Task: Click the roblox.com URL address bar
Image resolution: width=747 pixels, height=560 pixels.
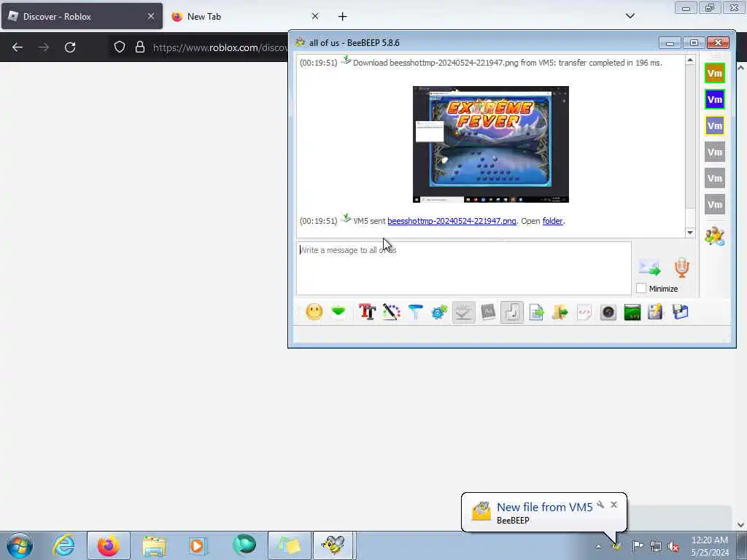Action: click(x=220, y=47)
